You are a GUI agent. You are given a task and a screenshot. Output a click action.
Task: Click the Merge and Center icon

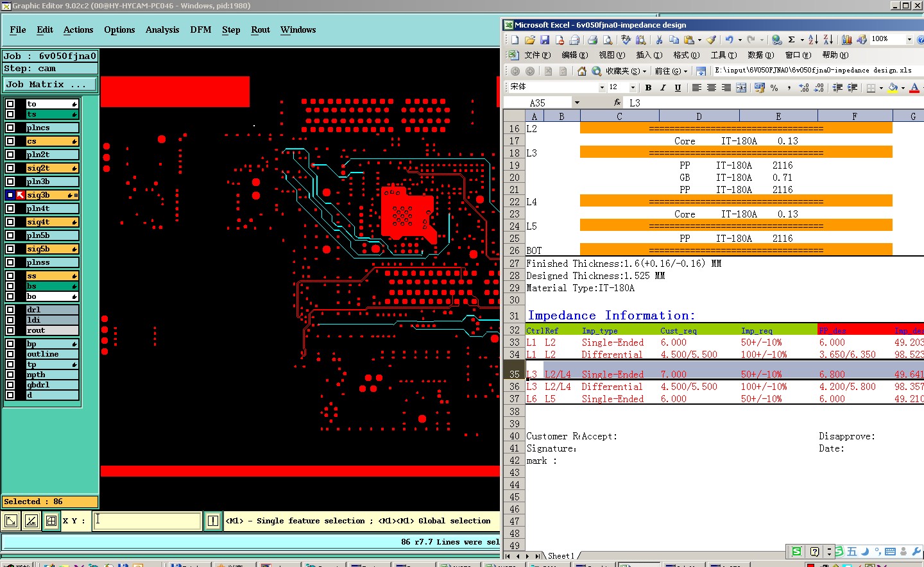pos(741,88)
